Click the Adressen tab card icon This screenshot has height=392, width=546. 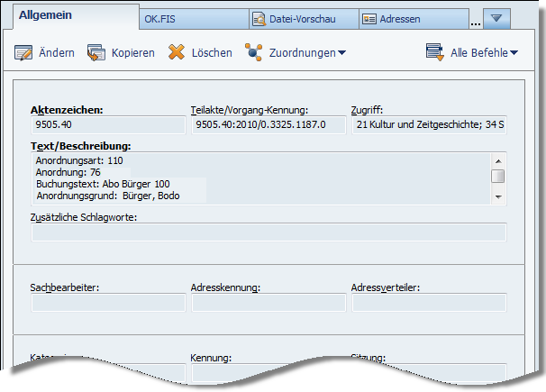(369, 18)
